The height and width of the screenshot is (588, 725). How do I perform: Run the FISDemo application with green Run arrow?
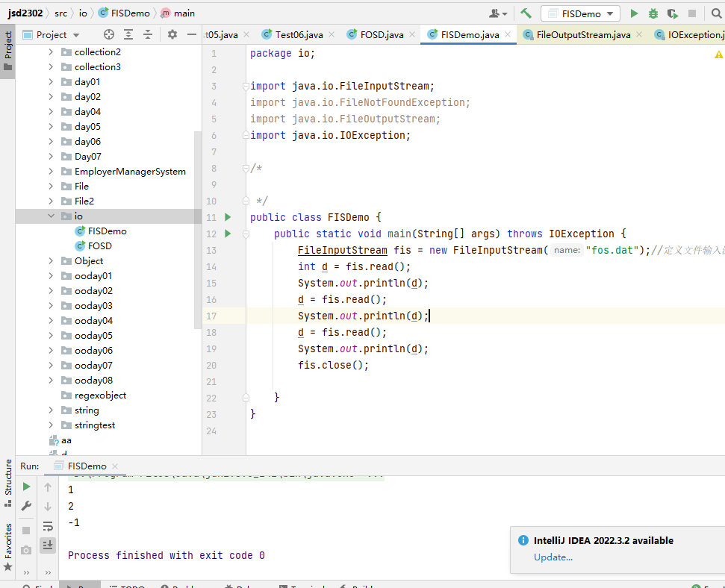click(x=635, y=13)
